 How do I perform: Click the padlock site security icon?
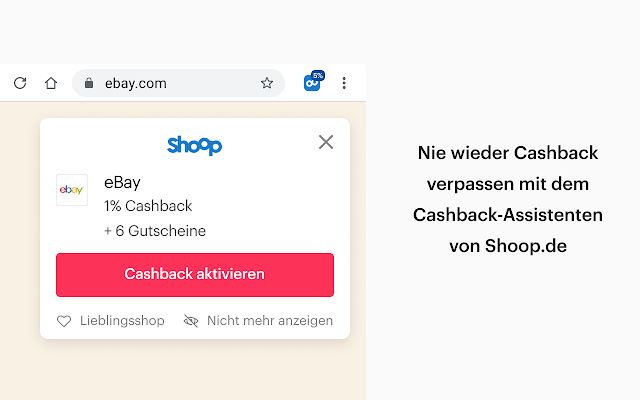coord(89,83)
